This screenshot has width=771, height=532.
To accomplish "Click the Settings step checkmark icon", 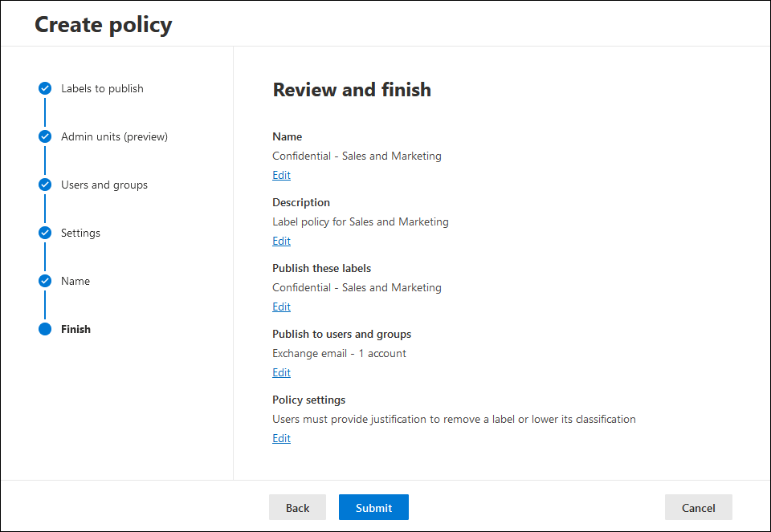I will coord(45,233).
